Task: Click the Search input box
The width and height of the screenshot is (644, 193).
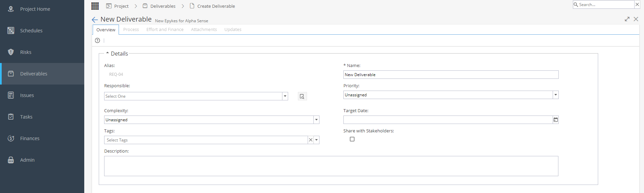Action: tap(606, 5)
